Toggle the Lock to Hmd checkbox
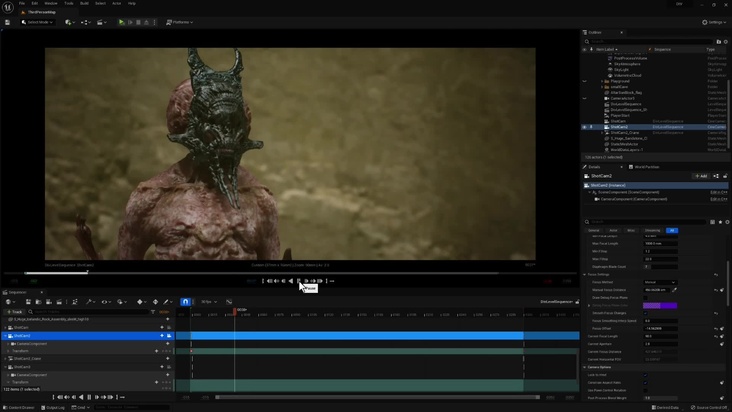This screenshot has height=412, width=732. 646,375
